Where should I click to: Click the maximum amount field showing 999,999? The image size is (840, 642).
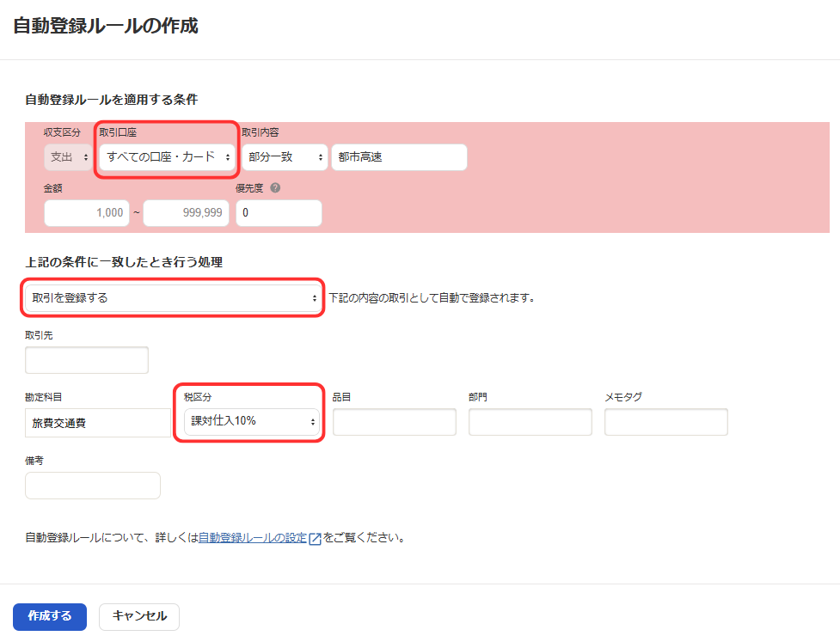click(186, 213)
